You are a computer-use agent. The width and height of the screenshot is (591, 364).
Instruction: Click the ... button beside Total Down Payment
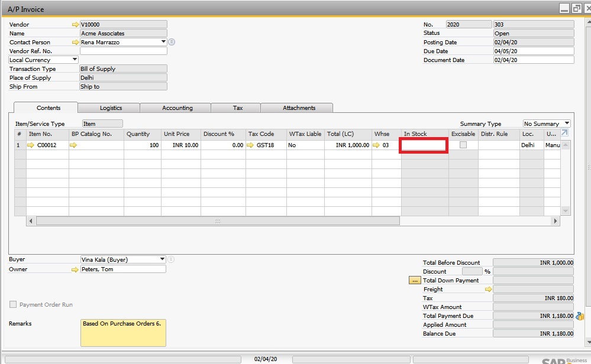[x=415, y=281]
